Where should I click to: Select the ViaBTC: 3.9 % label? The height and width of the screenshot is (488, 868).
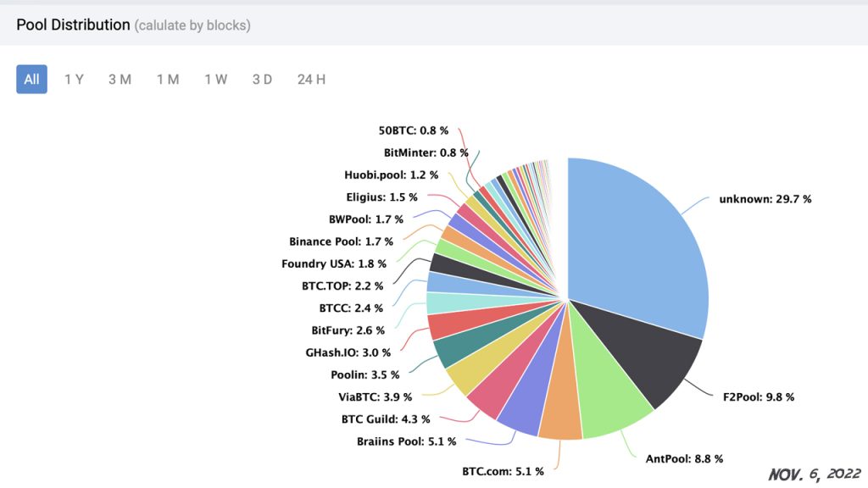377,396
